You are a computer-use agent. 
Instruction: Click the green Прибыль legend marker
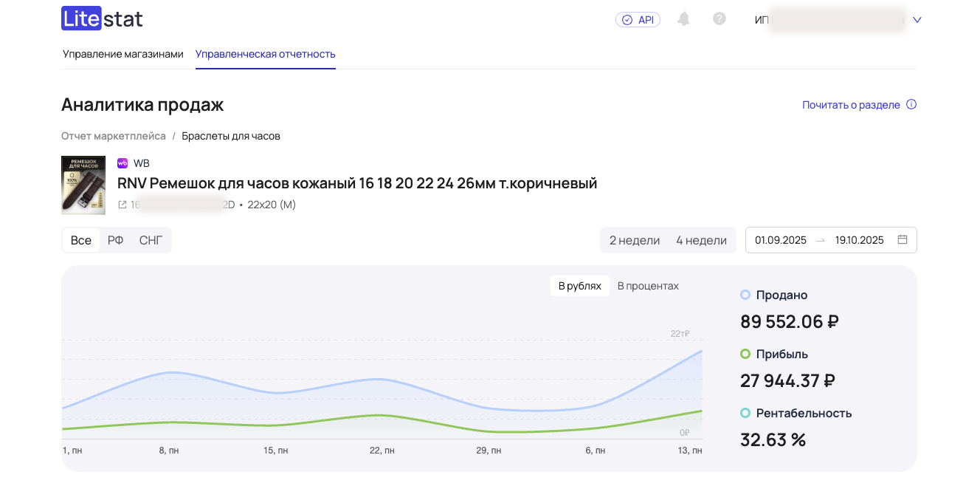point(745,354)
